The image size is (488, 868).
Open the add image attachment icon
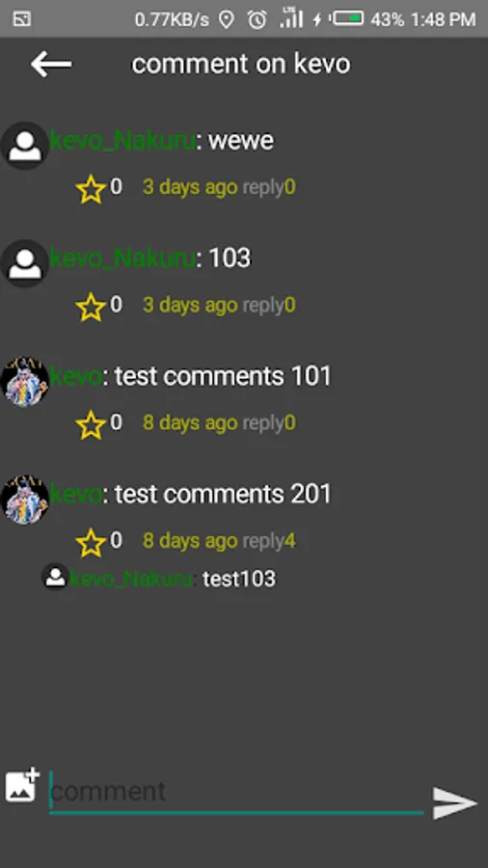pos(22,785)
